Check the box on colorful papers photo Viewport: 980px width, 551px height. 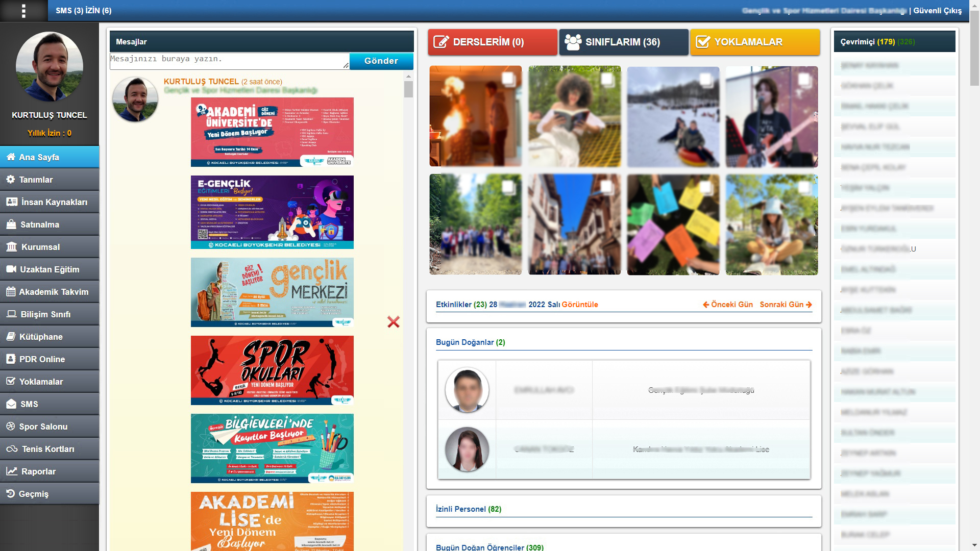pos(705,187)
